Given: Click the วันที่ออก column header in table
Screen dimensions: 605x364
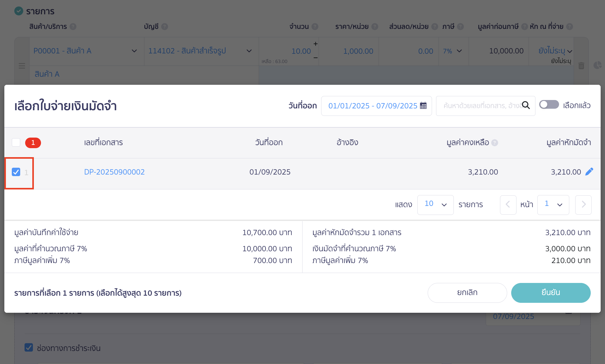Looking at the screenshot, I should [269, 143].
